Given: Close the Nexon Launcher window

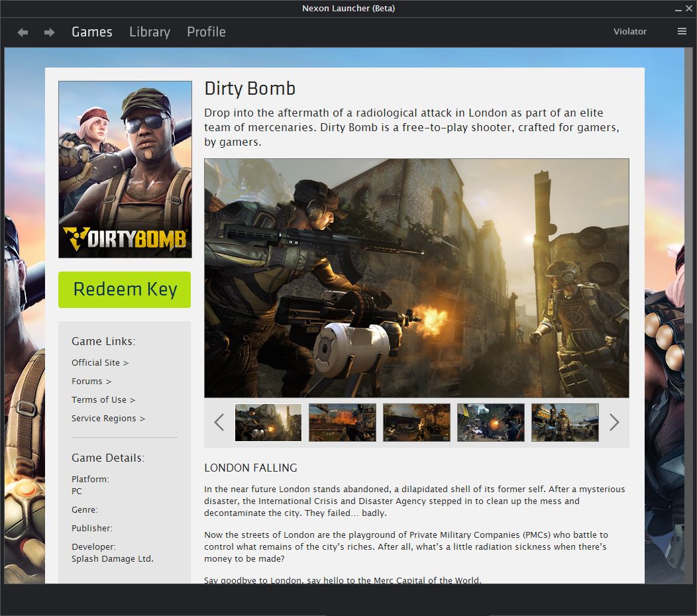Looking at the screenshot, I should click(x=688, y=8).
